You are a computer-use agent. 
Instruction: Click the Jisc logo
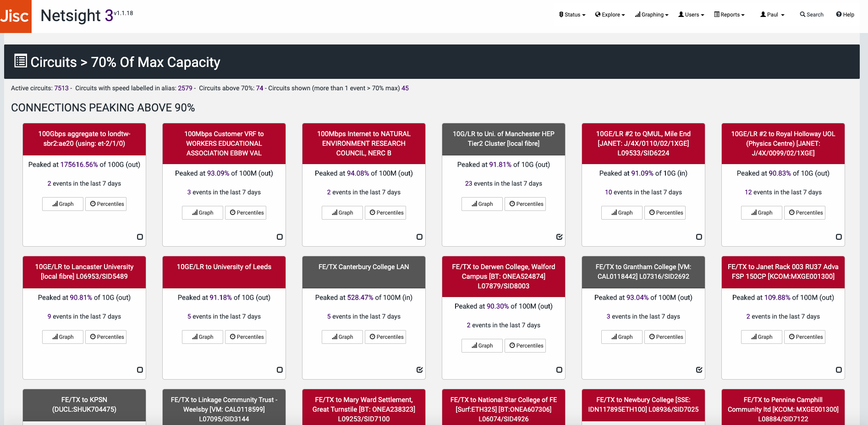[x=16, y=16]
